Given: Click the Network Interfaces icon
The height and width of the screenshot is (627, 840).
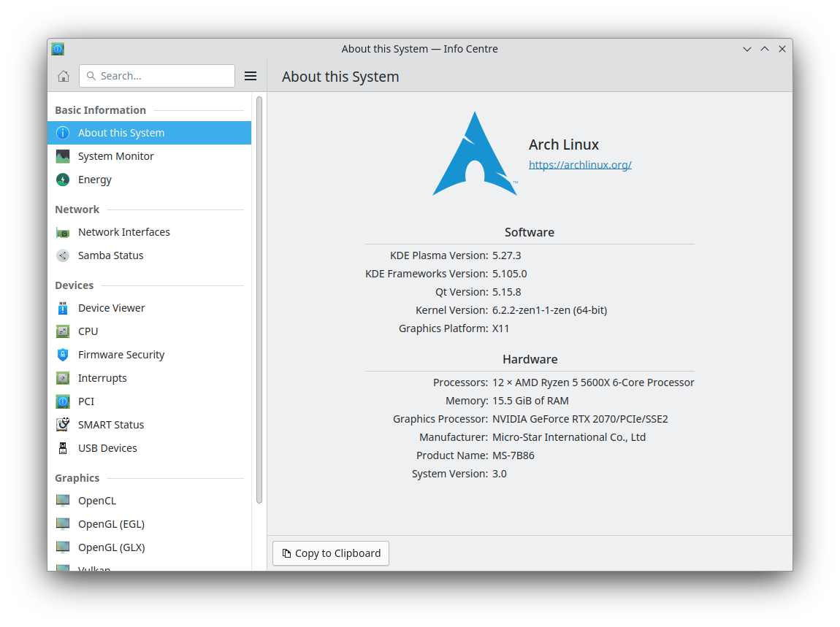Looking at the screenshot, I should coord(64,231).
